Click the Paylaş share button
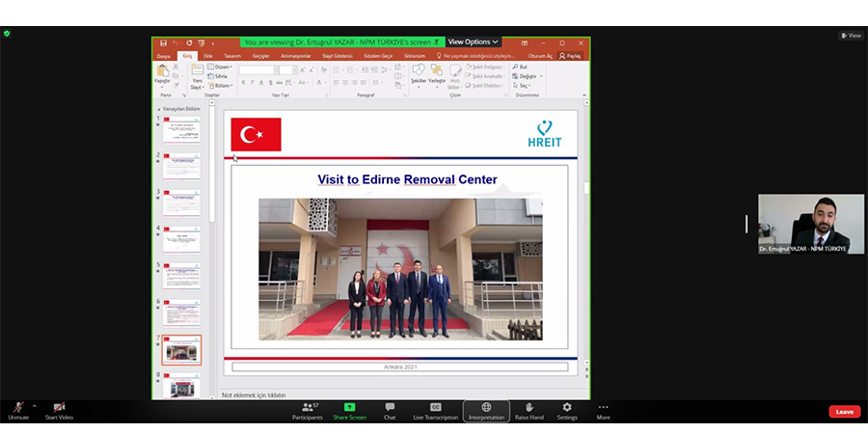Screen dimensions: 868x434 pos(570,56)
